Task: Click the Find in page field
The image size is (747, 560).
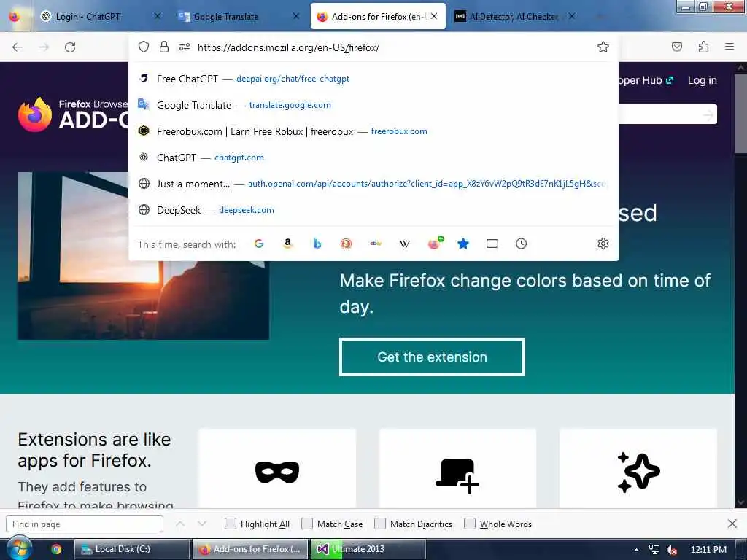Action: click(85, 524)
